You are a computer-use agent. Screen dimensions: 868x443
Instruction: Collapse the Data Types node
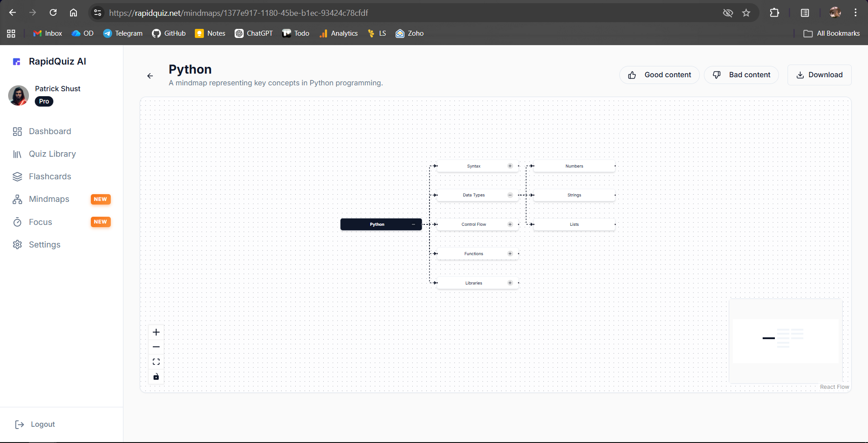click(510, 195)
